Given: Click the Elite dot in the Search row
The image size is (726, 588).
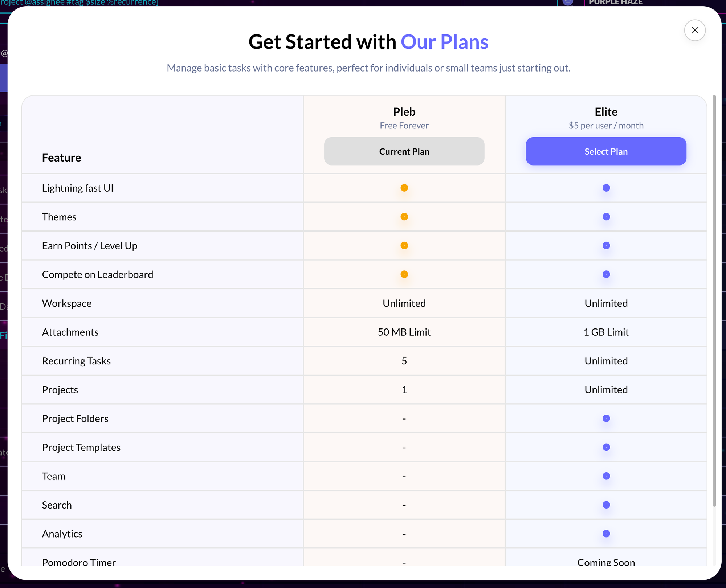Looking at the screenshot, I should 606,505.
